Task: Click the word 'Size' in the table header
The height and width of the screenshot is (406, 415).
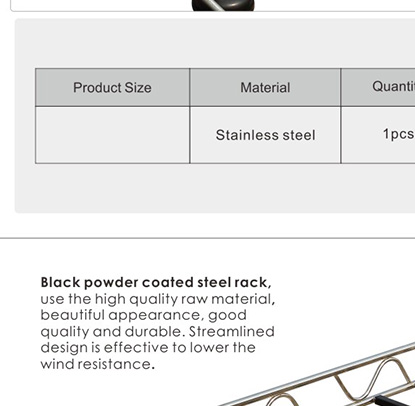Action: tap(138, 87)
